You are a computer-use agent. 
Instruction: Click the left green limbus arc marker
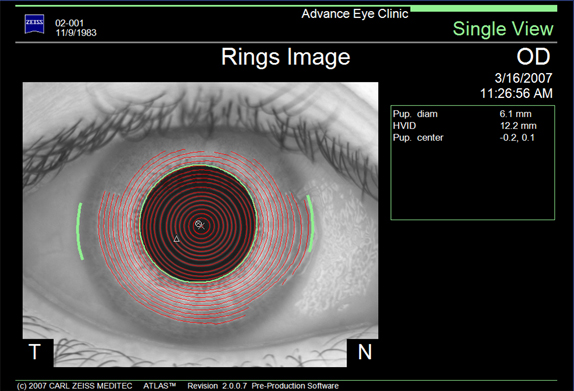click(x=80, y=231)
